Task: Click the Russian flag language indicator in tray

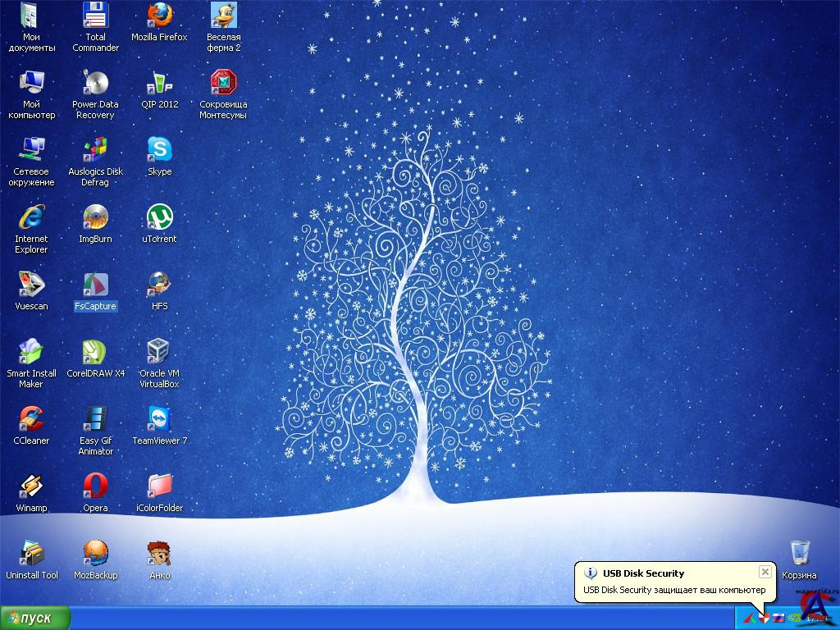Action: tap(778, 618)
